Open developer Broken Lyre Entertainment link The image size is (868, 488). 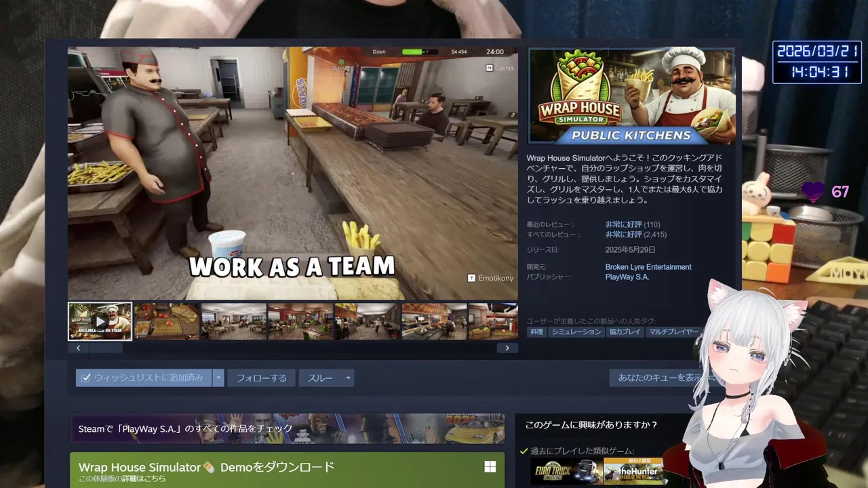[648, 267]
